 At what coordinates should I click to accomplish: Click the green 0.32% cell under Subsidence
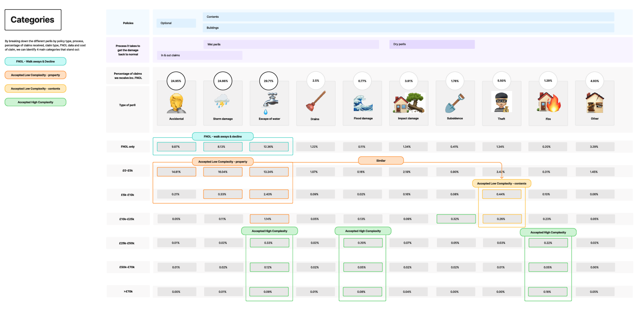point(456,219)
